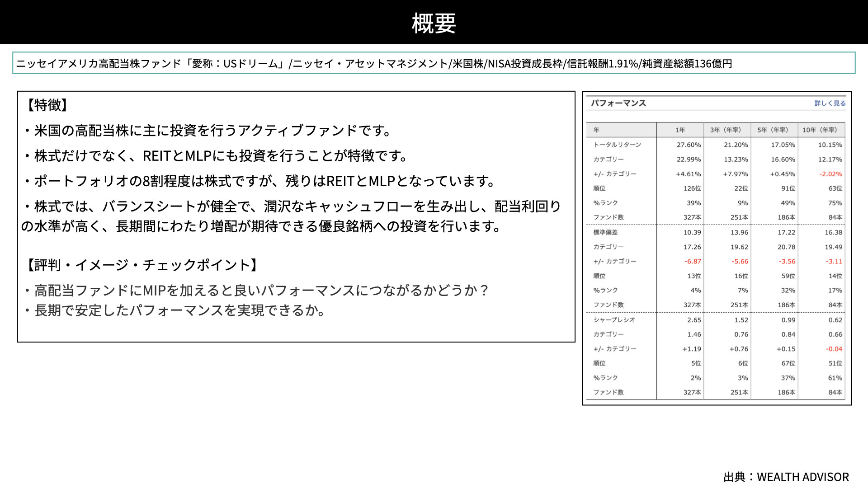Viewport: 868px width, 488px height.
Task: Click the red -3.56 value
Action: (787, 262)
